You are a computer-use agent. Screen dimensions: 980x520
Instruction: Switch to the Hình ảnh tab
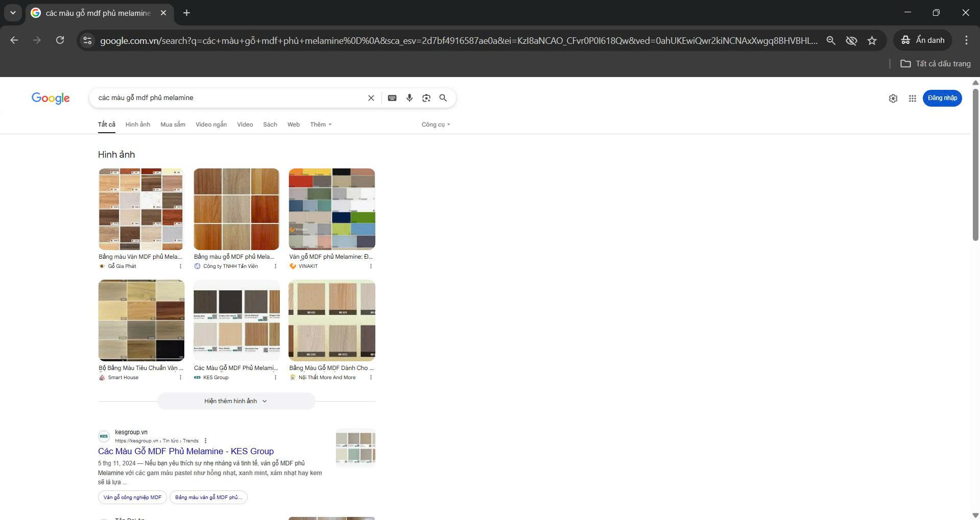point(138,125)
